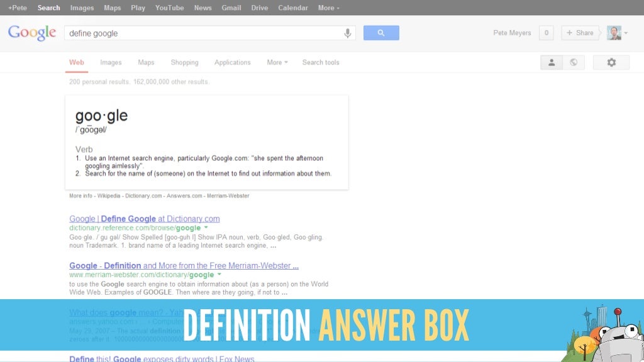The image size is (644, 362).
Task: Open Wikipedia link under definition box
Action: [109, 196]
